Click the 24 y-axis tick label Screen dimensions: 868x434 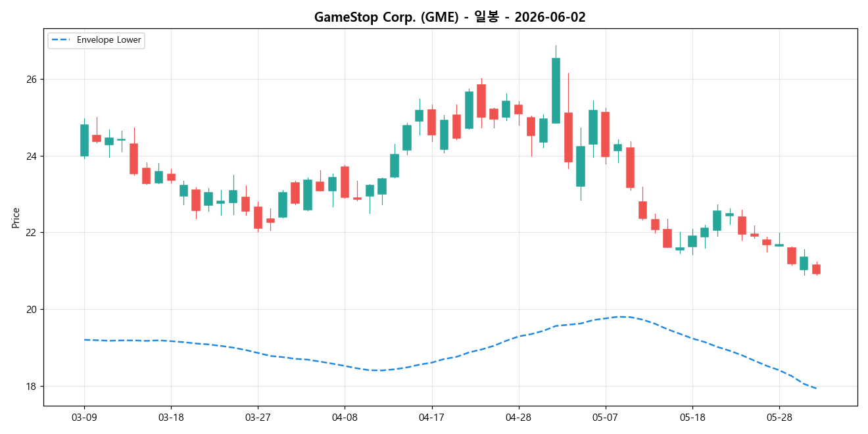(32, 157)
